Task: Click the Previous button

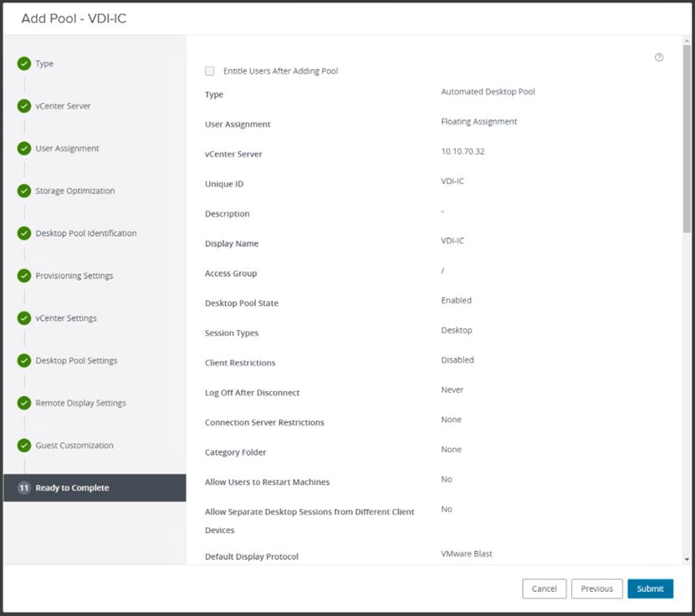Action: coord(597,588)
